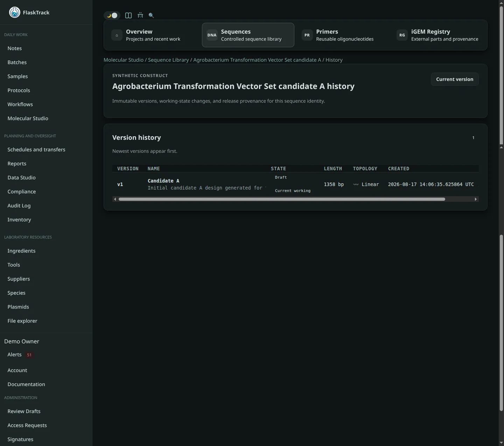Image resolution: width=504 pixels, height=446 pixels.
Task: Open Inventory in the sidebar
Action: coord(19,220)
